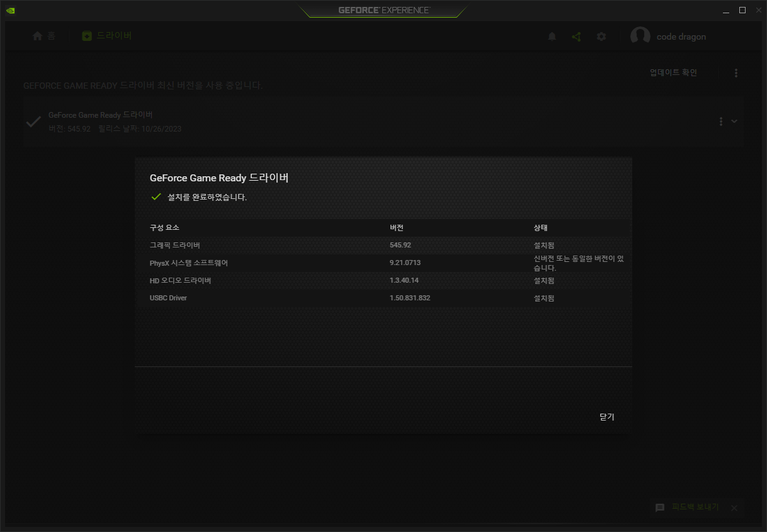Click the installed driver checkmark icon

(33, 122)
